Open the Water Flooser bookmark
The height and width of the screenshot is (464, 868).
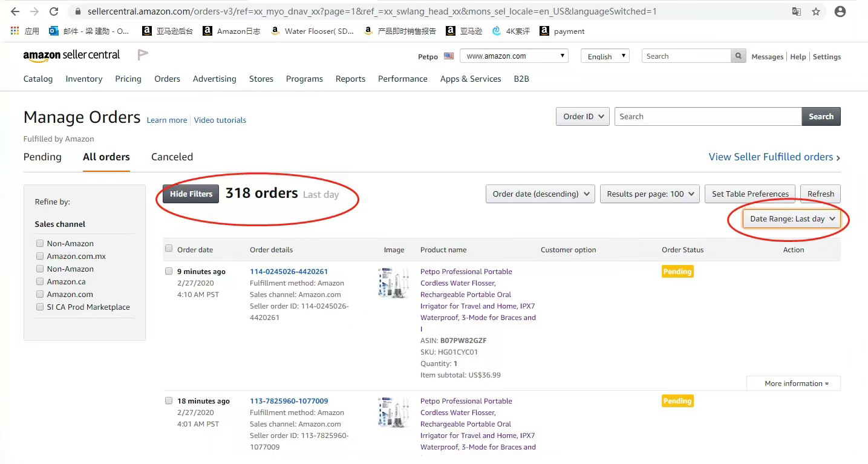coord(312,31)
